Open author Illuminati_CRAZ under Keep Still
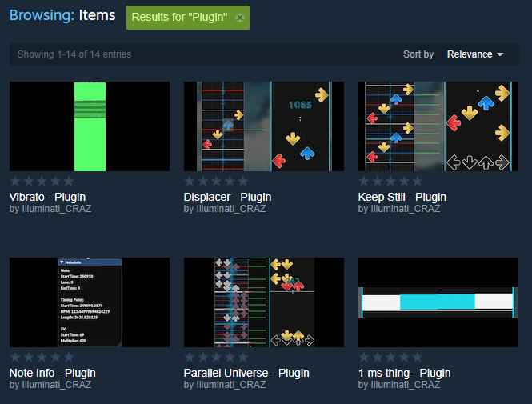Screen dimensions: 532x404 [406, 209]
